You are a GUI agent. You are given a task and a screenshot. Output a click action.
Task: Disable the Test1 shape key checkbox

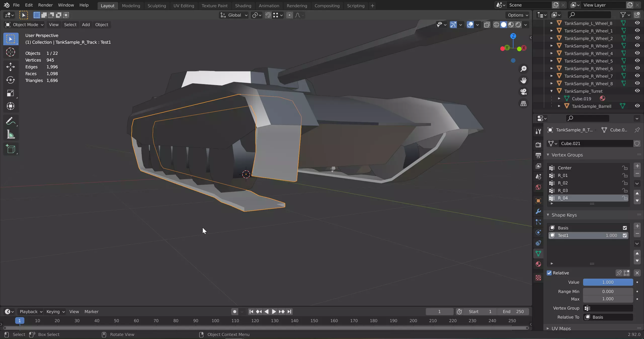pos(625,235)
